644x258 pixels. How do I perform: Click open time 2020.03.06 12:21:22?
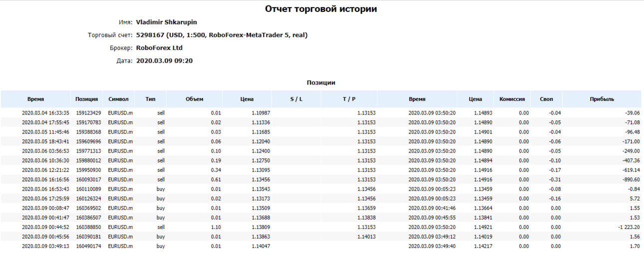tap(45, 170)
